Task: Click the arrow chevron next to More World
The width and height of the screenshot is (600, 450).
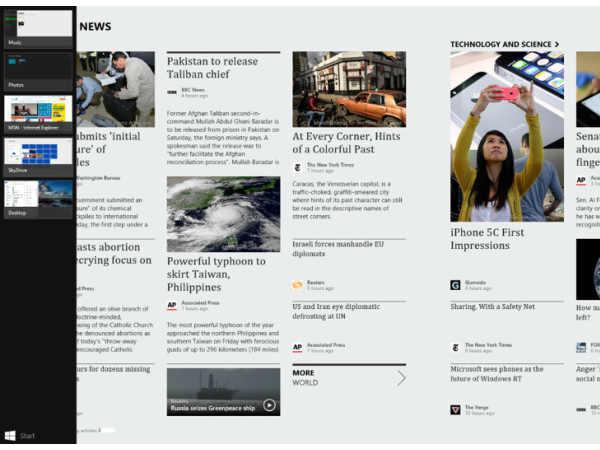Action: click(x=401, y=378)
